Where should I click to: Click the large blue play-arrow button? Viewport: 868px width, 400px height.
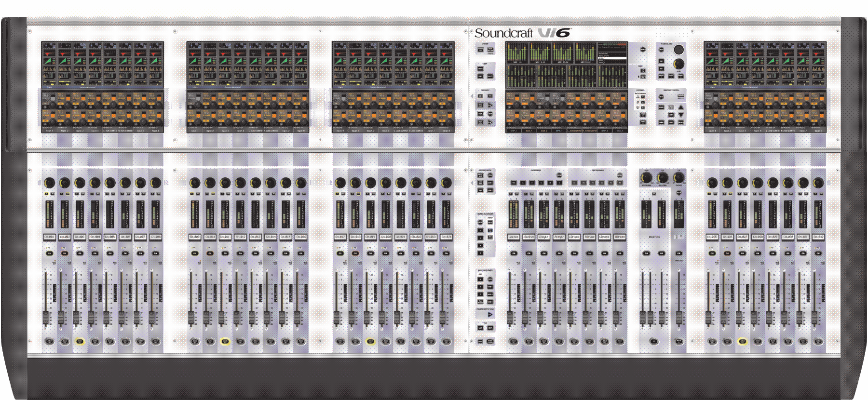coord(490,314)
